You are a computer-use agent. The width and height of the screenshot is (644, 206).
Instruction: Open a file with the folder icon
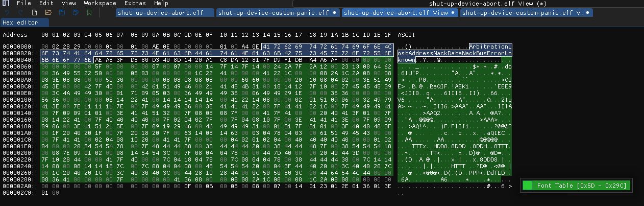pos(48,12)
